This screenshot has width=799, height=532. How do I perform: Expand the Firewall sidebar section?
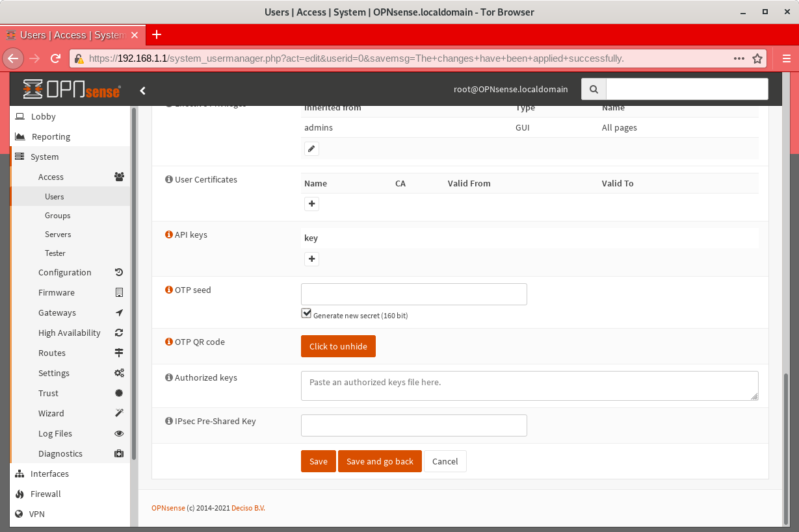click(46, 494)
